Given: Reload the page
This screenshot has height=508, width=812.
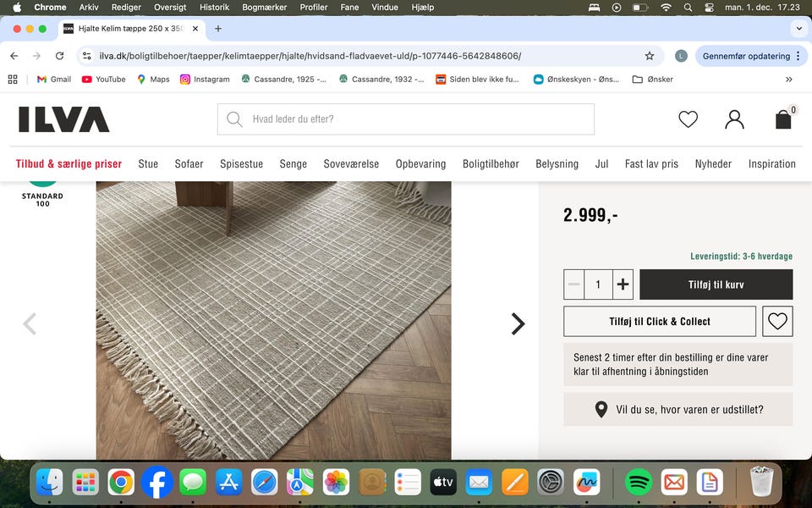Looking at the screenshot, I should [x=59, y=56].
